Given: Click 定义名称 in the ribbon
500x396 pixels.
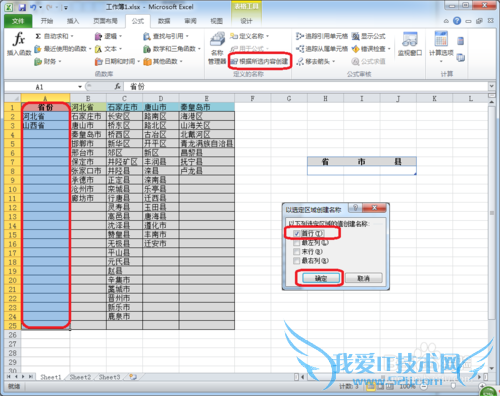Looking at the screenshot, I should [248, 36].
